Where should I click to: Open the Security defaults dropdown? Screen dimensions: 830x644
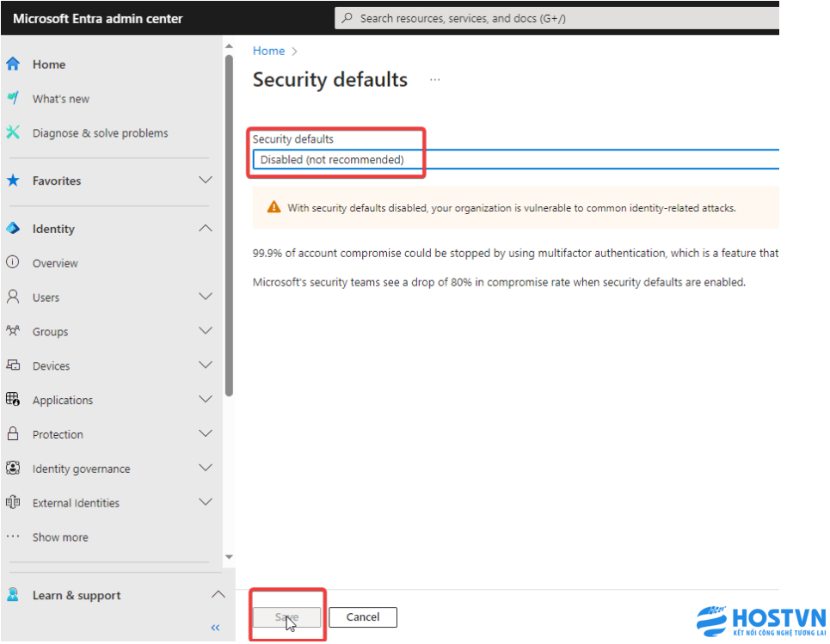point(515,159)
